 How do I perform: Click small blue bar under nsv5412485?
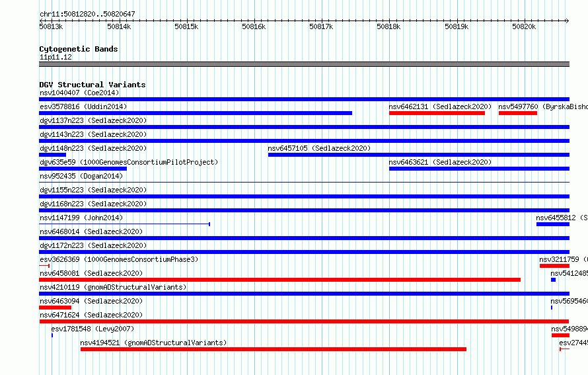pos(553,280)
